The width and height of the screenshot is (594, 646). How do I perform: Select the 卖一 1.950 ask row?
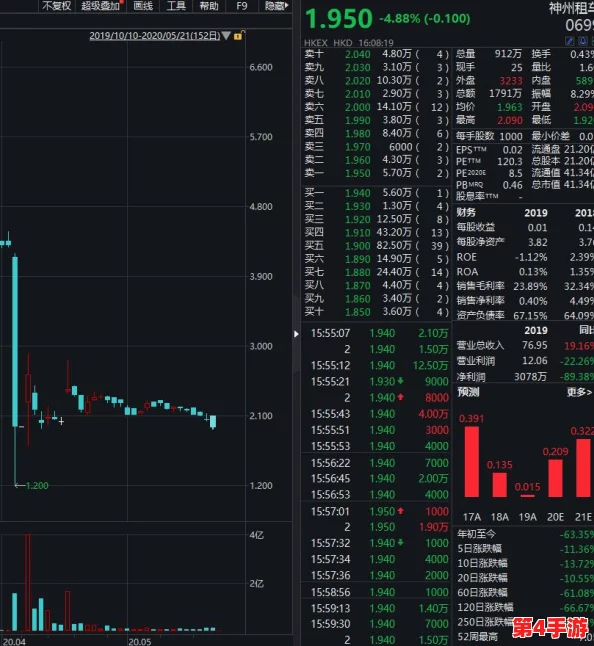tap(377, 173)
